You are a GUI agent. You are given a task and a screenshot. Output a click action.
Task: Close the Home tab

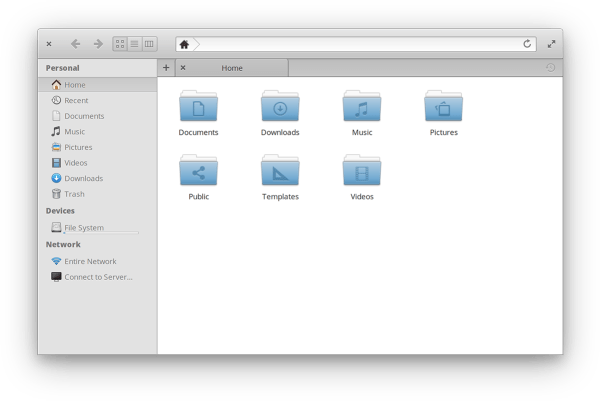click(x=183, y=68)
